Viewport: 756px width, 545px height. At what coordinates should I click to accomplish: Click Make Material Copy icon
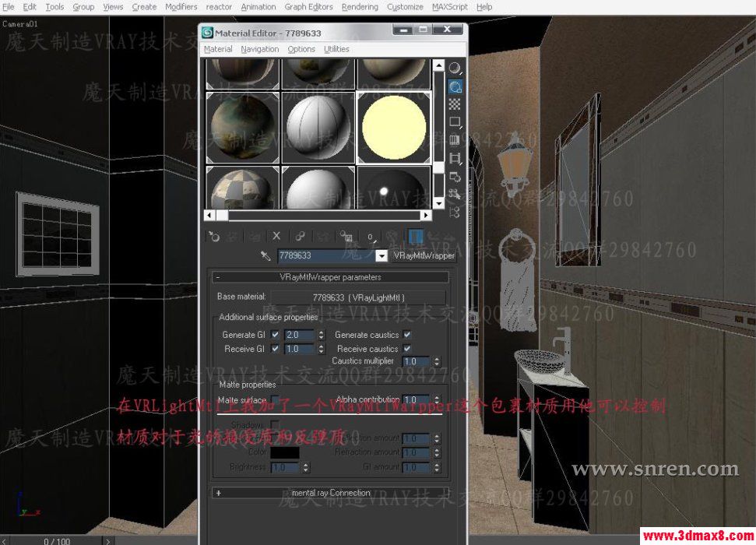301,237
